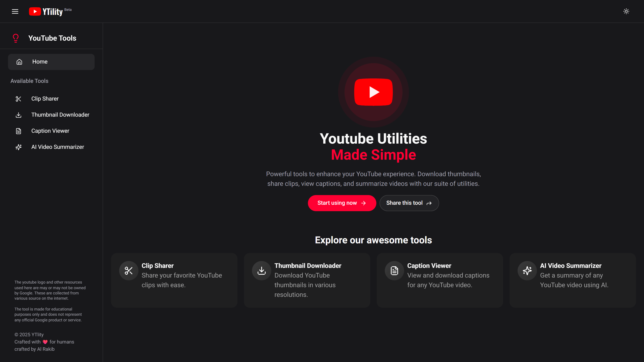The height and width of the screenshot is (362, 644).
Task: Open Caption Viewer from the sidebar menu
Action: [50, 131]
